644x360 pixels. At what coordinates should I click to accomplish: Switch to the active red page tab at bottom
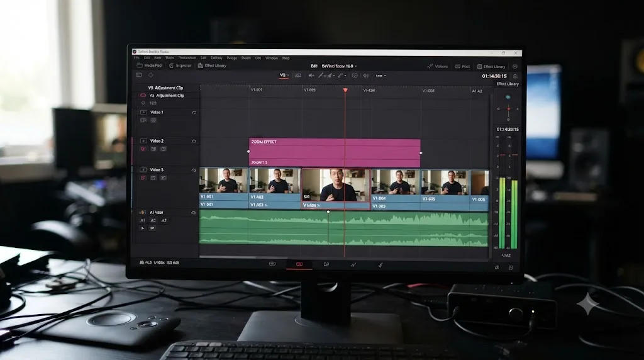299,264
